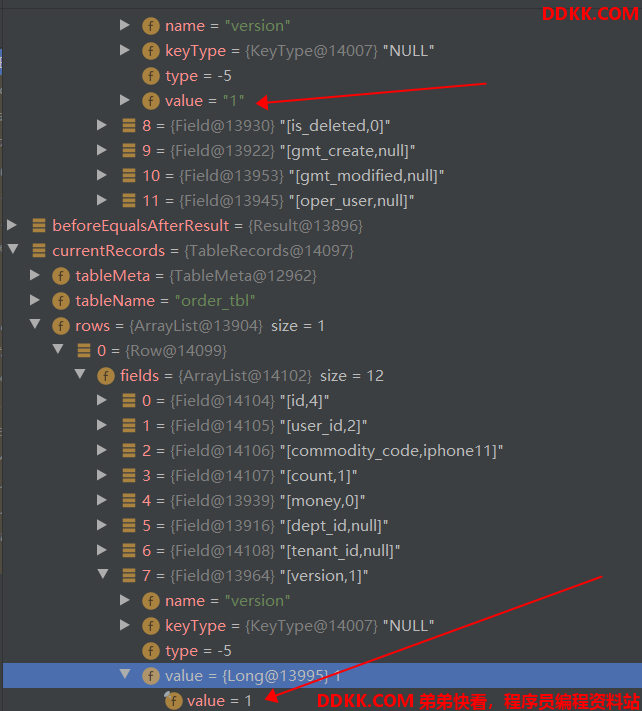Image resolution: width=642 pixels, height=711 pixels.
Task: Expand the value = "1" string node
Action: tap(125, 100)
